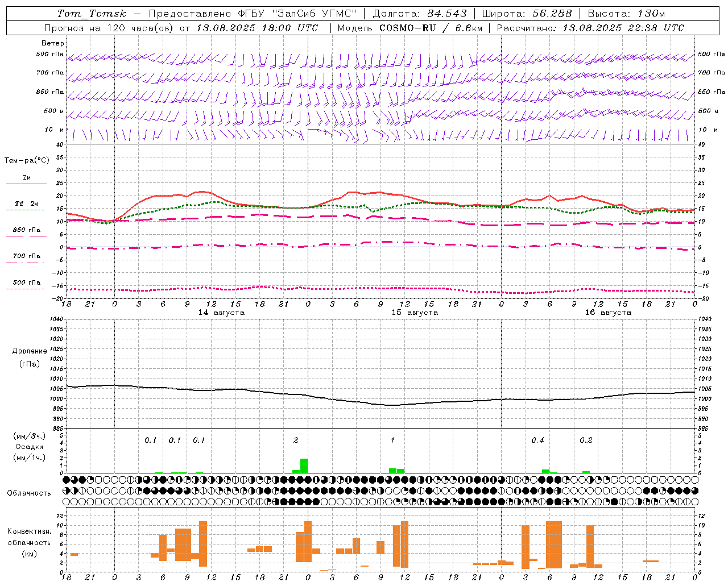Select the precipitation total labeled 2

[296, 440]
